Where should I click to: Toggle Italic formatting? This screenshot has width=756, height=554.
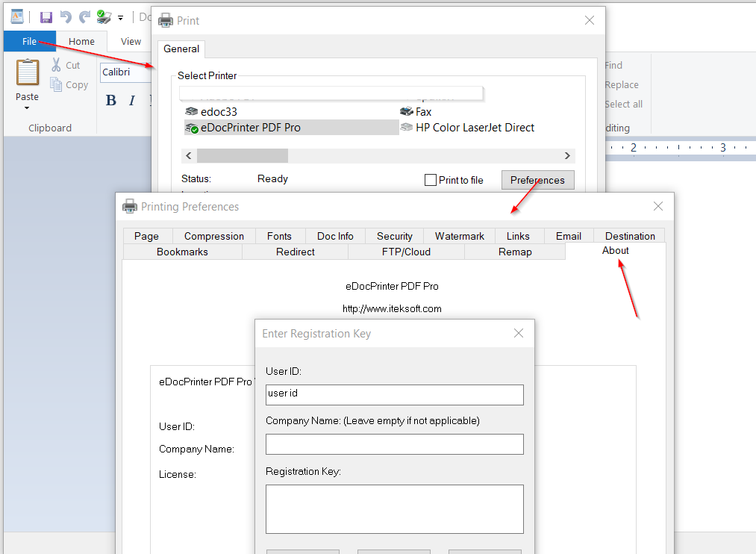pos(131,100)
